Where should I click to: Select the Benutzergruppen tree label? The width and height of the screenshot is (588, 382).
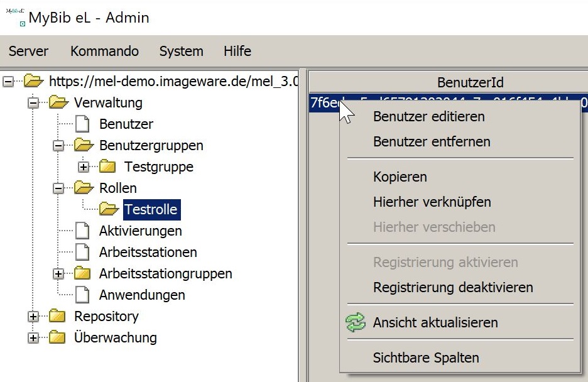point(151,145)
